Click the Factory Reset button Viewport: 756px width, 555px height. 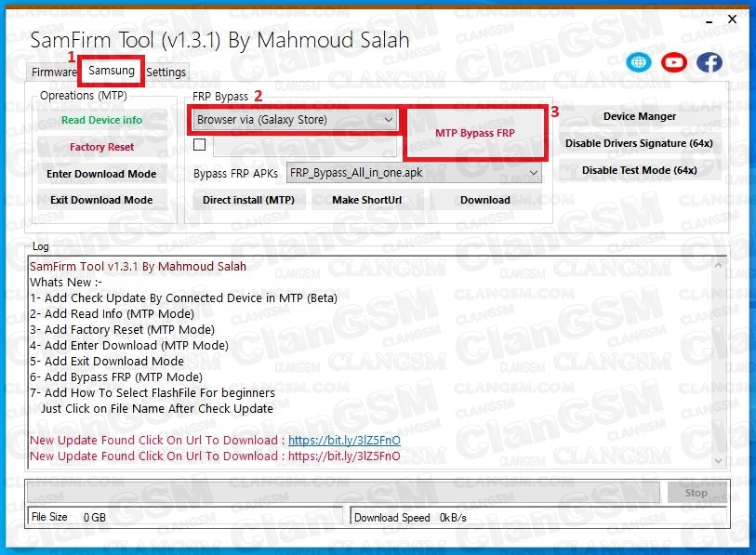[101, 147]
